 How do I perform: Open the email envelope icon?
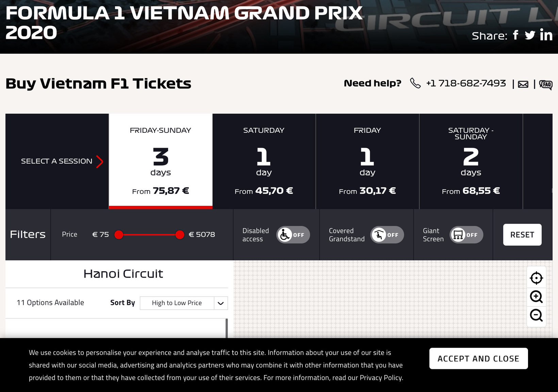tap(523, 84)
